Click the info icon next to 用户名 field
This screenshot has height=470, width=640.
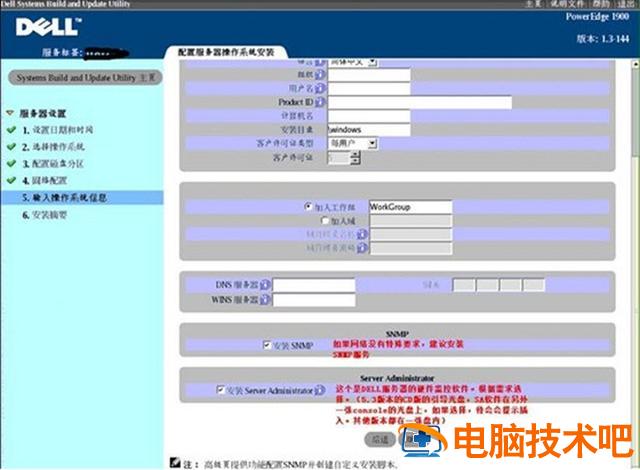coord(320,88)
